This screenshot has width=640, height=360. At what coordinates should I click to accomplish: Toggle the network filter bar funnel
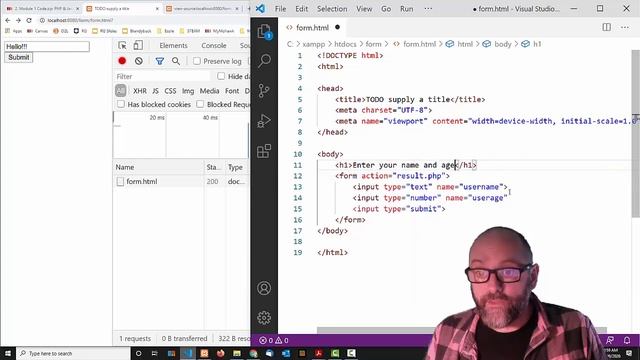point(160,61)
